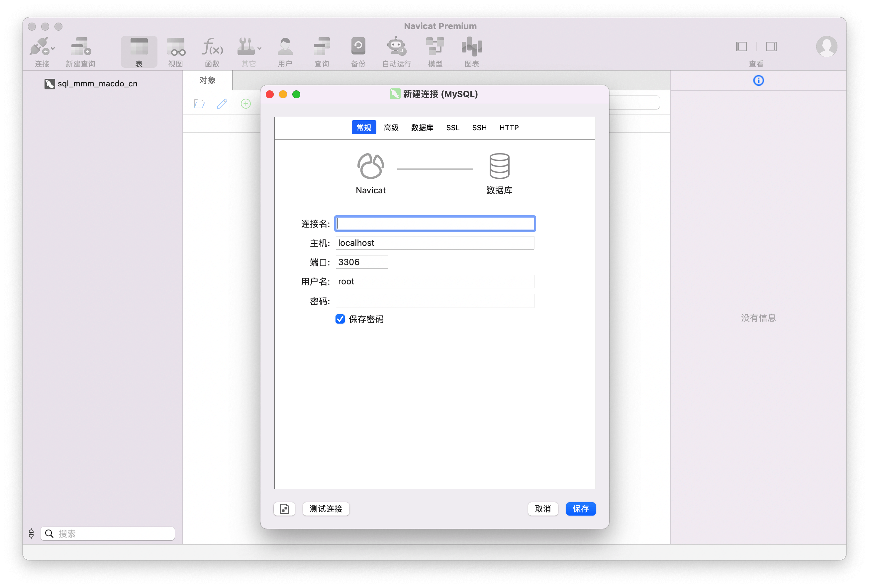Open the 查询 (Query) toolbar icon
Image resolution: width=869 pixels, height=588 pixels.
point(322,47)
